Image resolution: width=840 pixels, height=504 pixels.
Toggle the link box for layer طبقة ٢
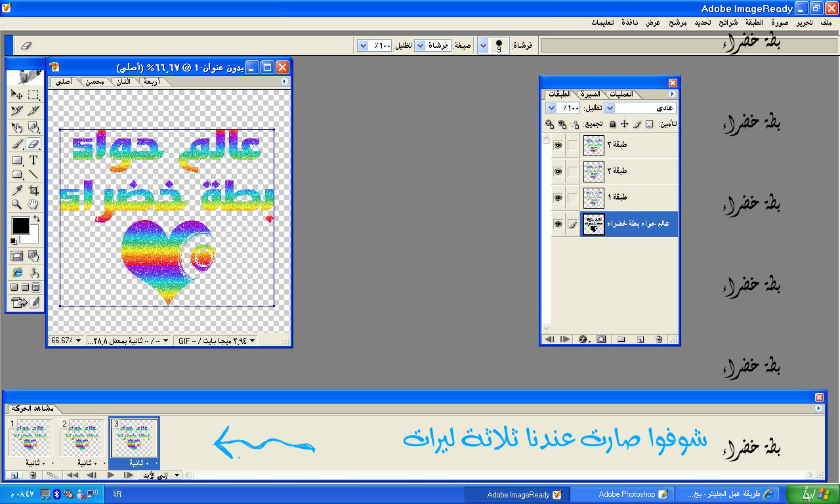(572, 171)
